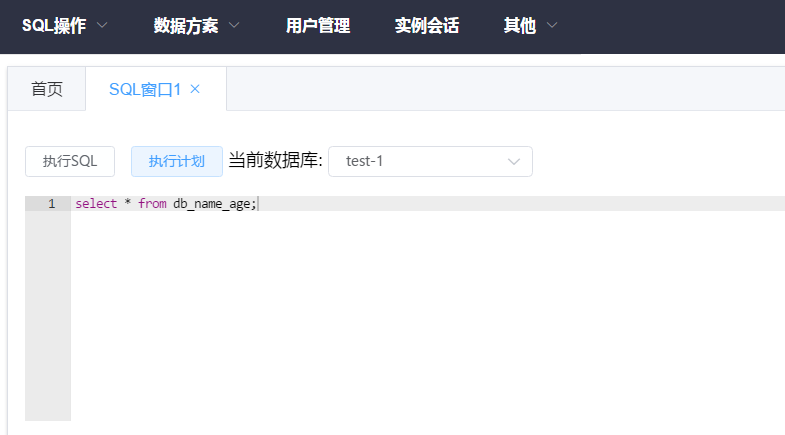785x435 pixels.
Task: Click the 'select' keyword in the editor
Action: pyautogui.click(x=96, y=204)
